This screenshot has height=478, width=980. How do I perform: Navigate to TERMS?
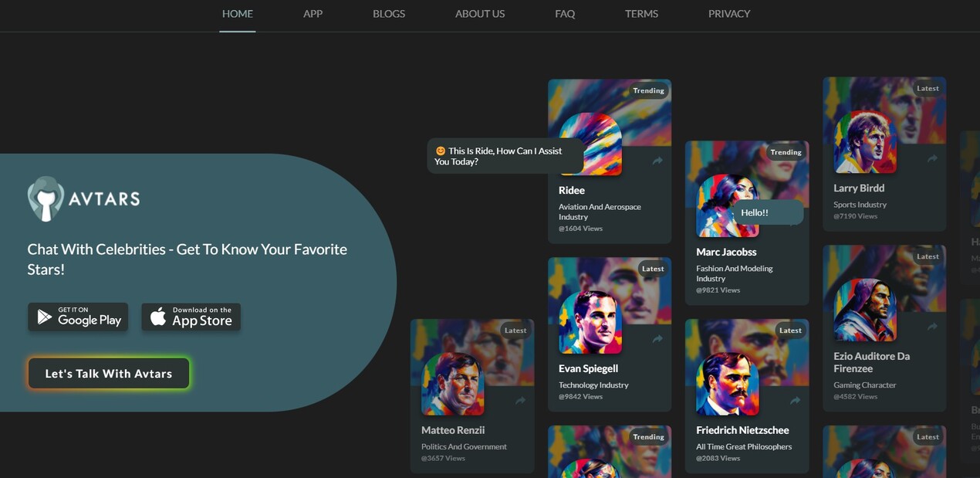click(x=640, y=13)
